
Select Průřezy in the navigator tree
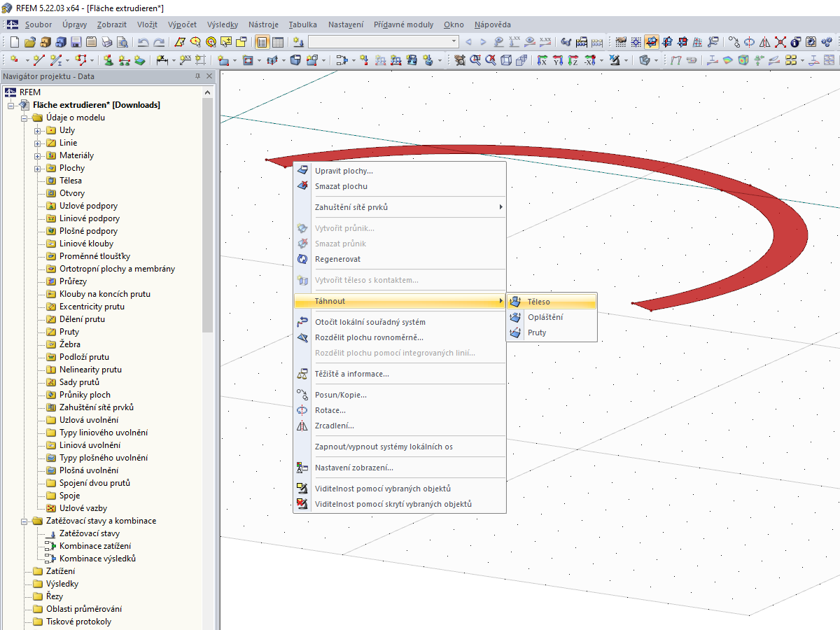coord(73,281)
